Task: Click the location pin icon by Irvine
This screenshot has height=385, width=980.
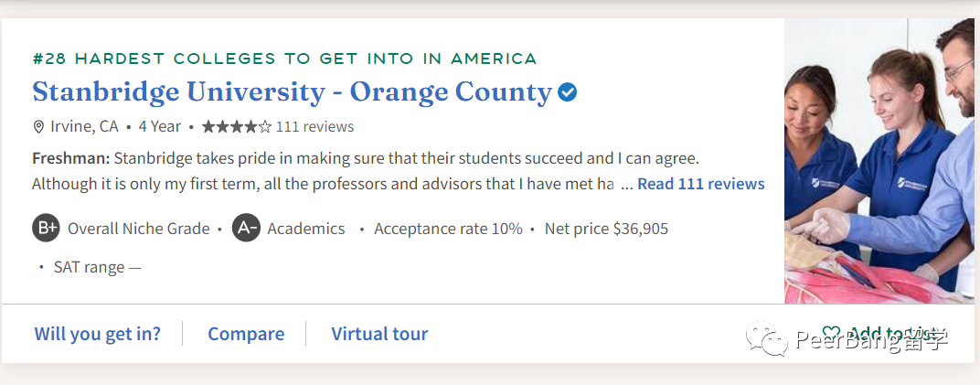Action: [38, 126]
